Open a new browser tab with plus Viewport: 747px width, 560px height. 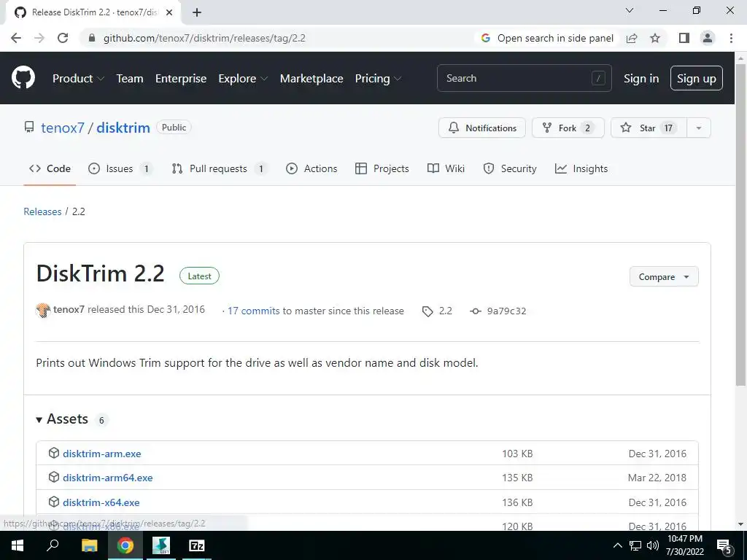[x=197, y=12]
